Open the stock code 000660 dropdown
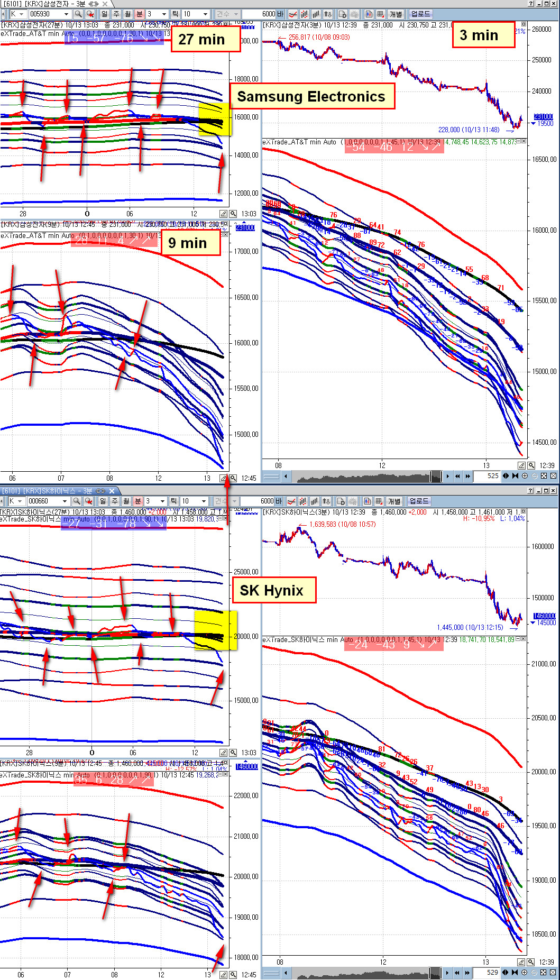560x980 pixels. (65, 501)
